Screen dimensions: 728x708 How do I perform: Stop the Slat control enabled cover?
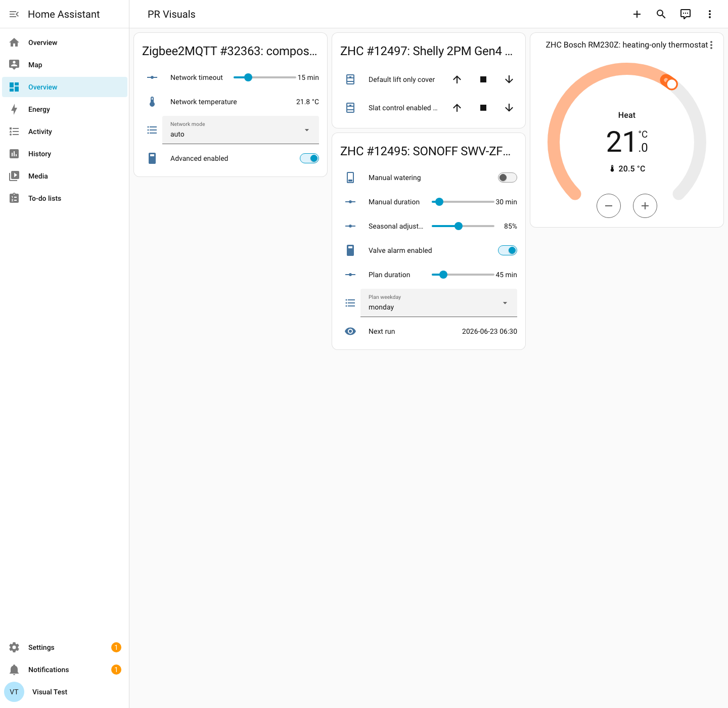483,108
